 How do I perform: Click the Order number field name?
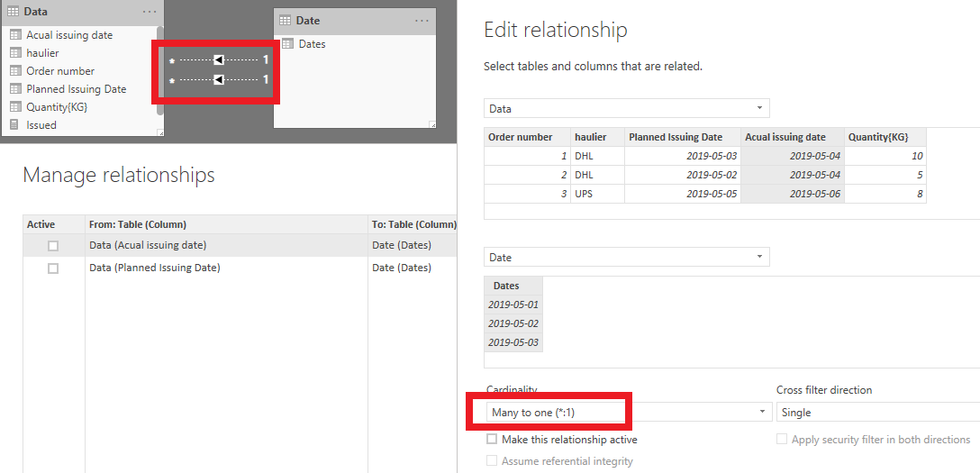pyautogui.click(x=60, y=71)
